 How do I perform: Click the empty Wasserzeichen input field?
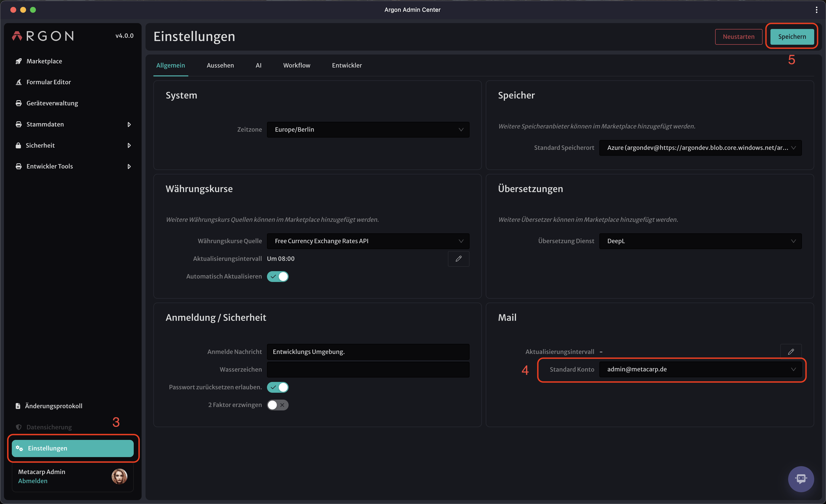pos(368,369)
